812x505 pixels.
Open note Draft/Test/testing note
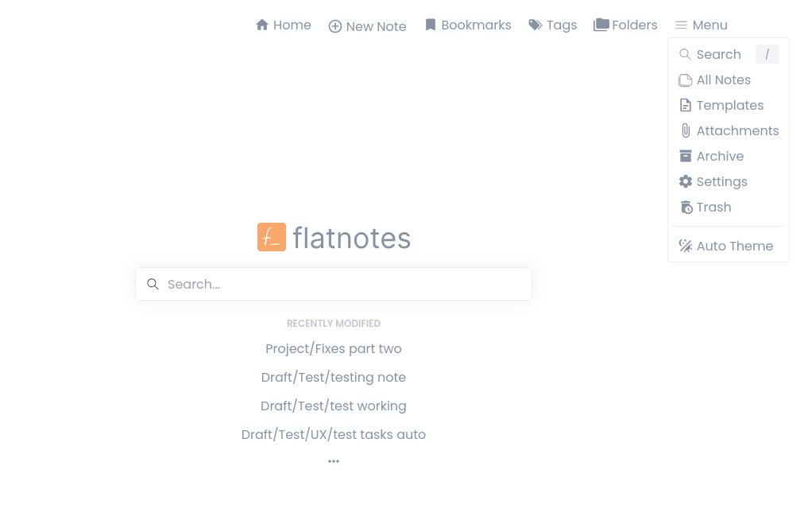[334, 378]
